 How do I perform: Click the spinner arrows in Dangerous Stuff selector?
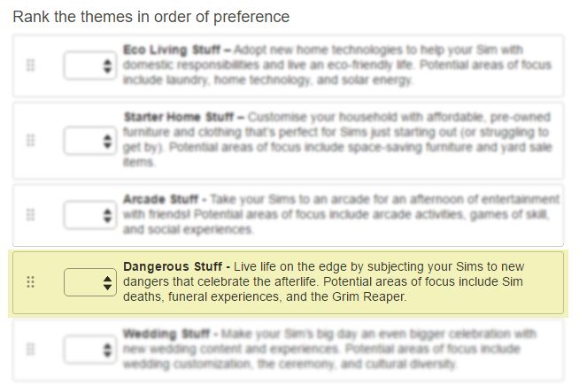click(x=107, y=283)
